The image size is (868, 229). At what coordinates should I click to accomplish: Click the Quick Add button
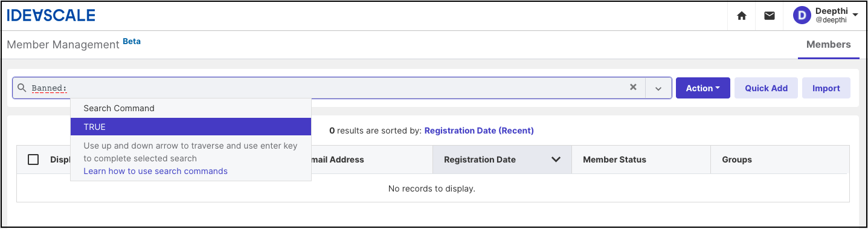point(766,88)
